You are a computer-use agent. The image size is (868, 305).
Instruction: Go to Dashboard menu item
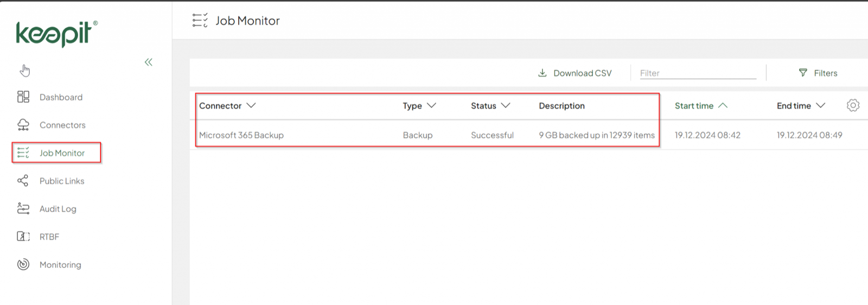[x=61, y=97]
